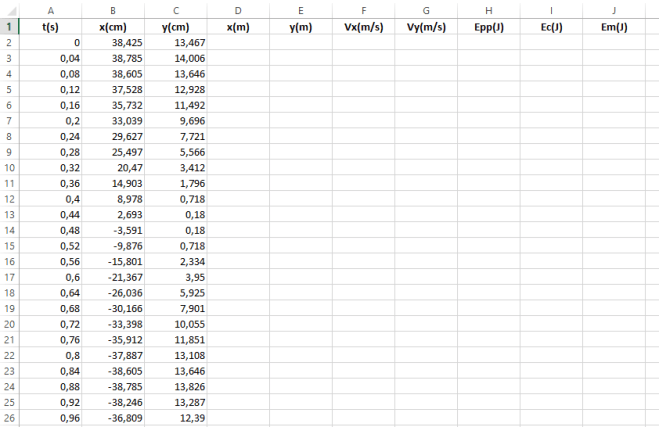Screen dimensions: 659x427
Task: Select the "Em(J)" header cell
Action: pos(613,27)
